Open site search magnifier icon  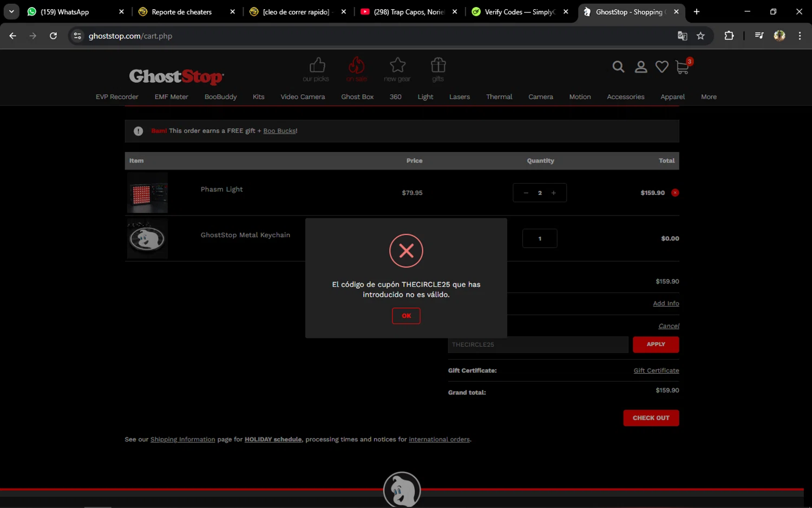click(618, 67)
